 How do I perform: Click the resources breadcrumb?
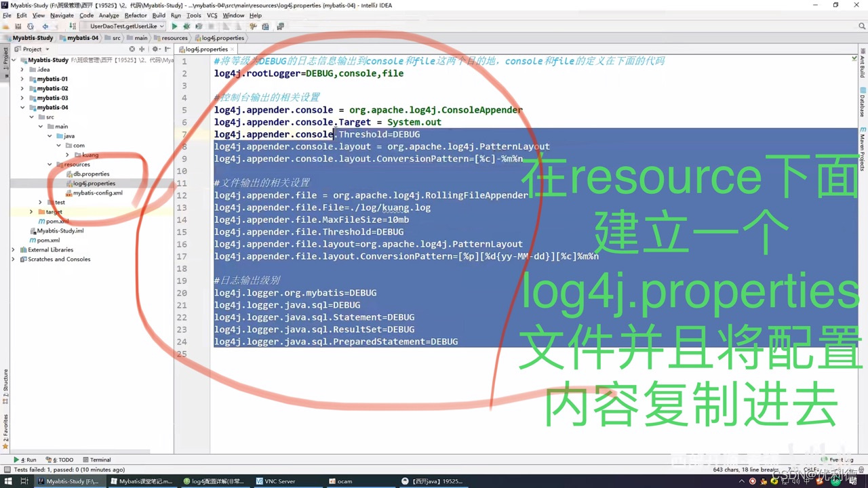171,38
